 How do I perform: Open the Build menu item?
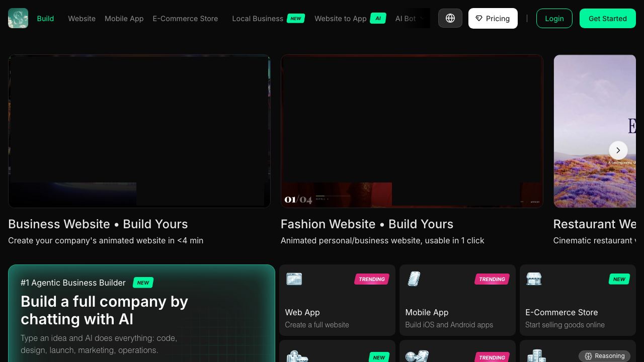tap(45, 19)
